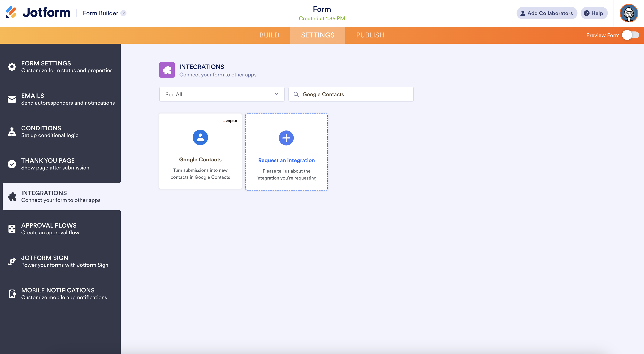This screenshot has height=354, width=644.
Task: Click 'Connect your form to other apps' header subtitle
Action: click(x=218, y=75)
